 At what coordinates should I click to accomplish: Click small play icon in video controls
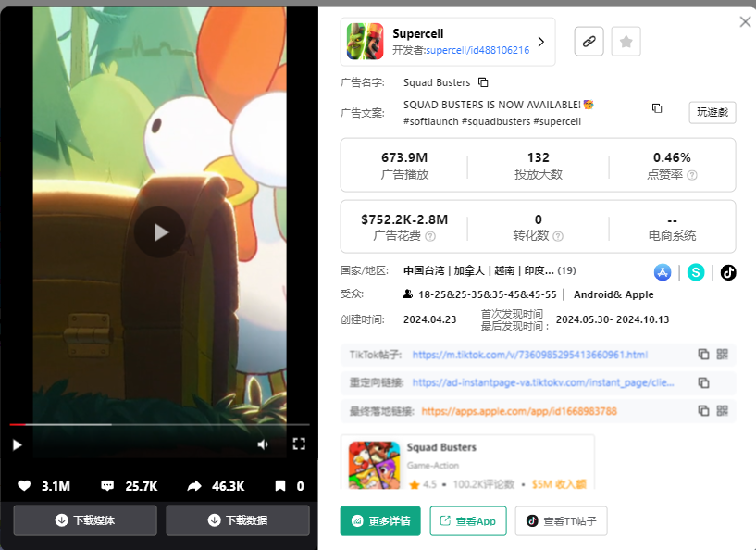tap(17, 444)
